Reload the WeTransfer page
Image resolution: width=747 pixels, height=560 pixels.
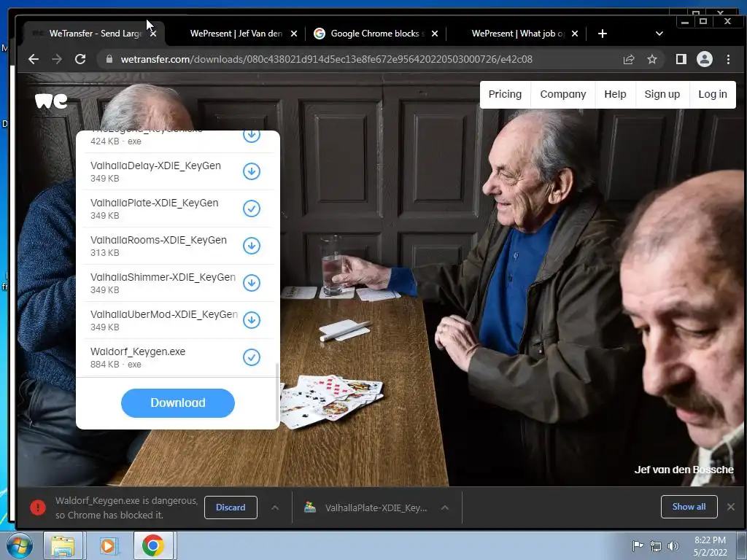pyautogui.click(x=80, y=59)
